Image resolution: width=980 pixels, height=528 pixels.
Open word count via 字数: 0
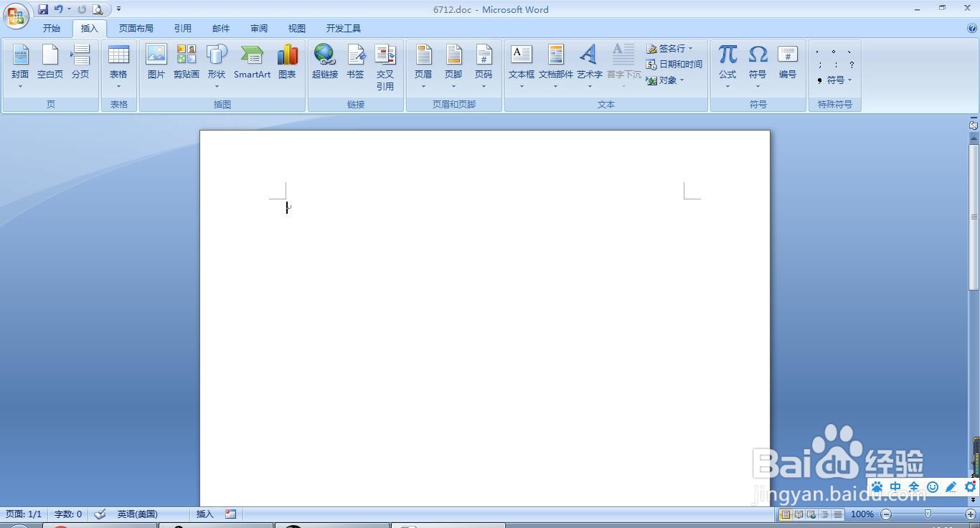tap(68, 514)
